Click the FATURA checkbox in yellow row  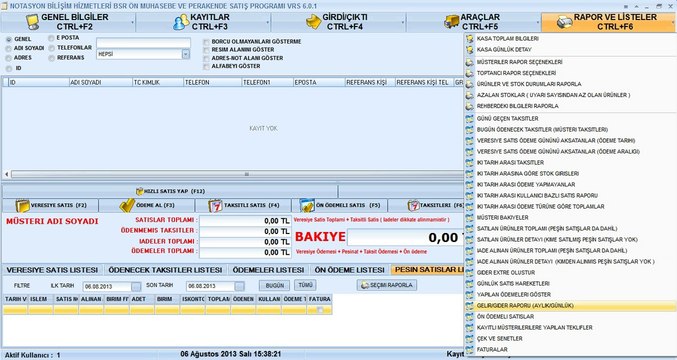pyautogui.click(x=320, y=310)
